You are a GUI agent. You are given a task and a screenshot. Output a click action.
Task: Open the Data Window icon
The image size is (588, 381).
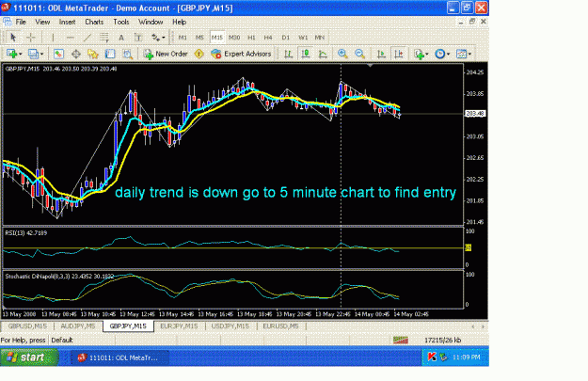(x=76, y=54)
